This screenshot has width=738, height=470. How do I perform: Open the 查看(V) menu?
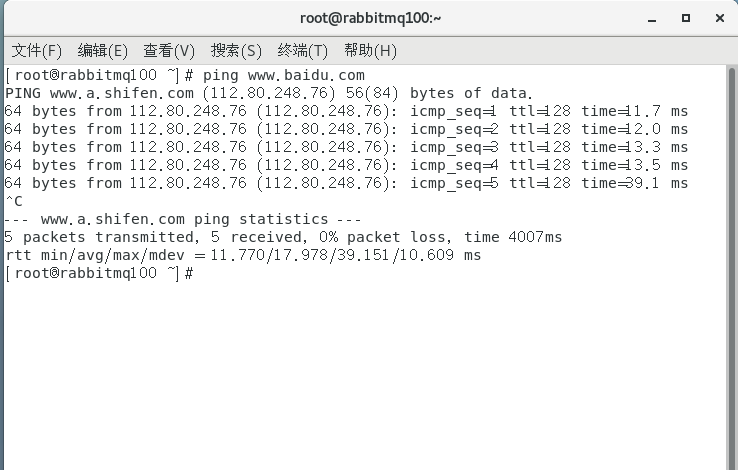[x=169, y=50]
